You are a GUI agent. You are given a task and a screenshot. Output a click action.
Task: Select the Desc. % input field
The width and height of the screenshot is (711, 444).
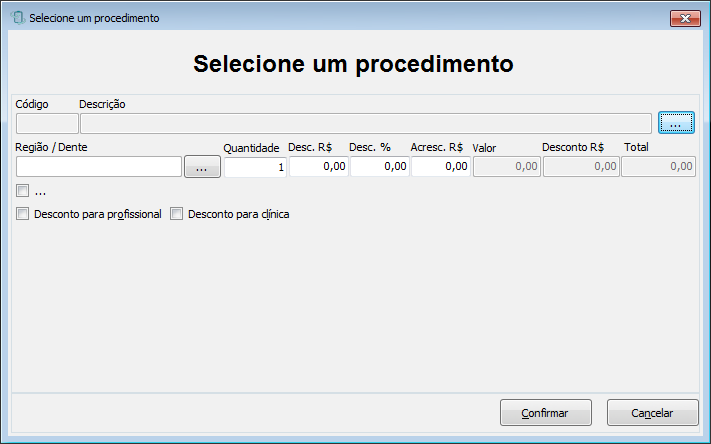coord(380,167)
